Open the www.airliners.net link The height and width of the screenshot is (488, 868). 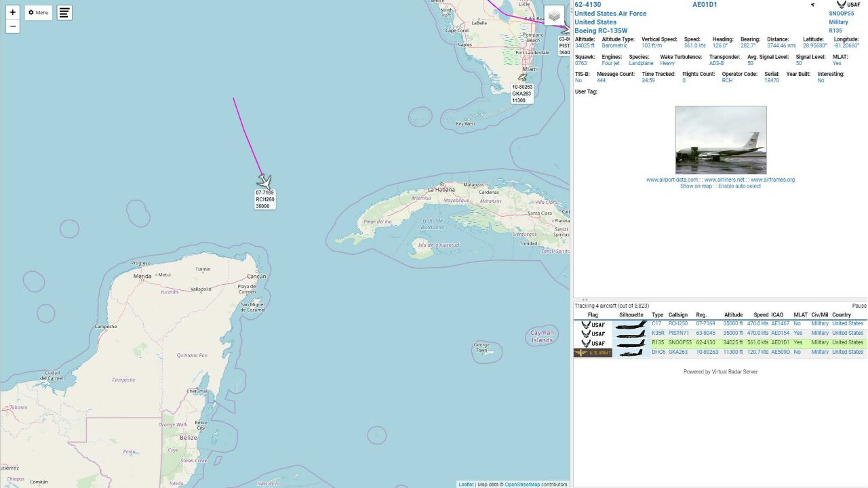pos(724,180)
